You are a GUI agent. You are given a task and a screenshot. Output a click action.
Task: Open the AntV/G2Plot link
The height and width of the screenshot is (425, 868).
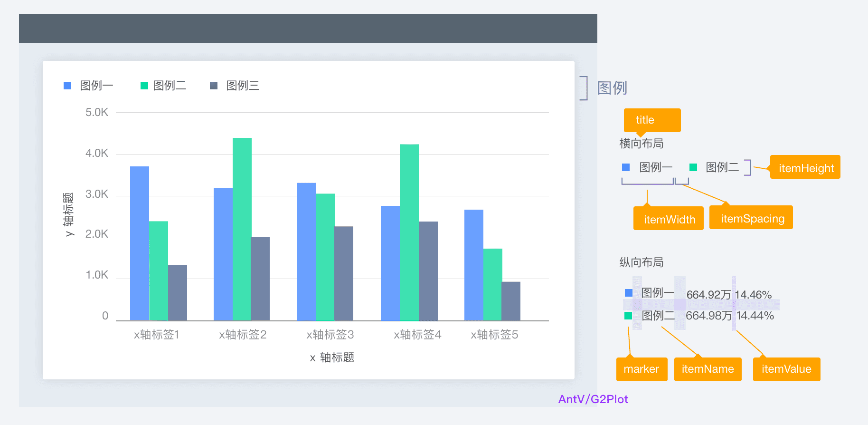pyautogui.click(x=593, y=399)
